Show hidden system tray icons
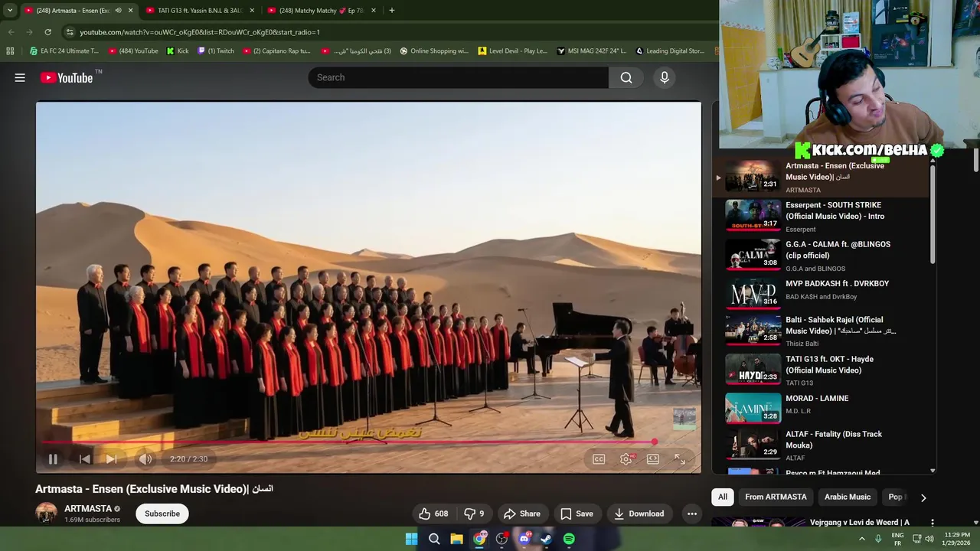 [861, 539]
